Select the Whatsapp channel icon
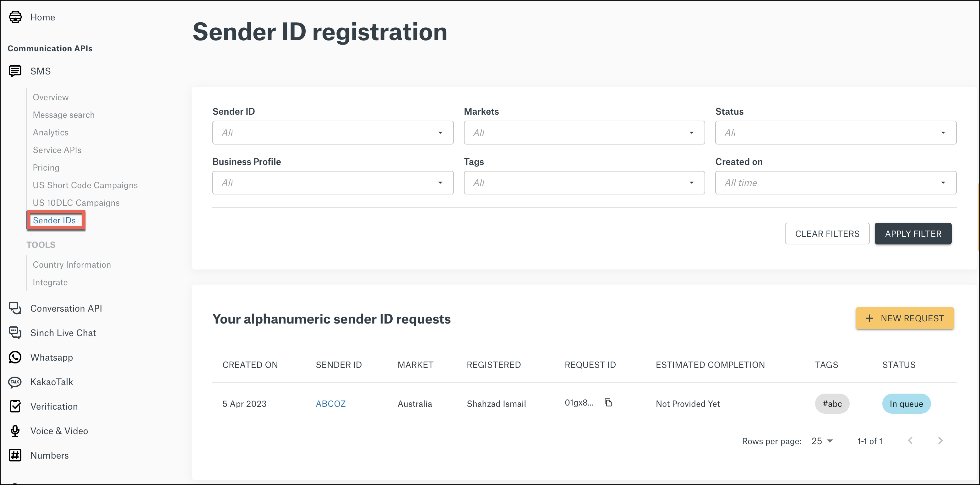Viewport: 980px width, 485px height. (x=15, y=357)
